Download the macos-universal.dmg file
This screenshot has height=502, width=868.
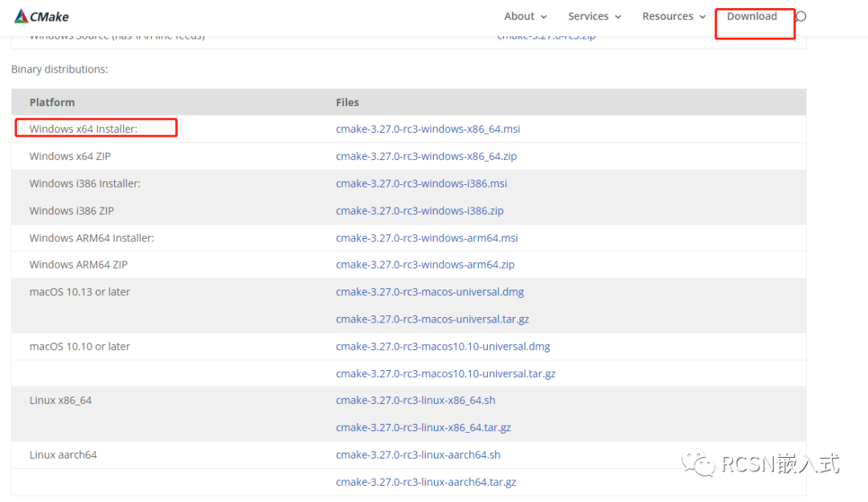click(x=430, y=292)
